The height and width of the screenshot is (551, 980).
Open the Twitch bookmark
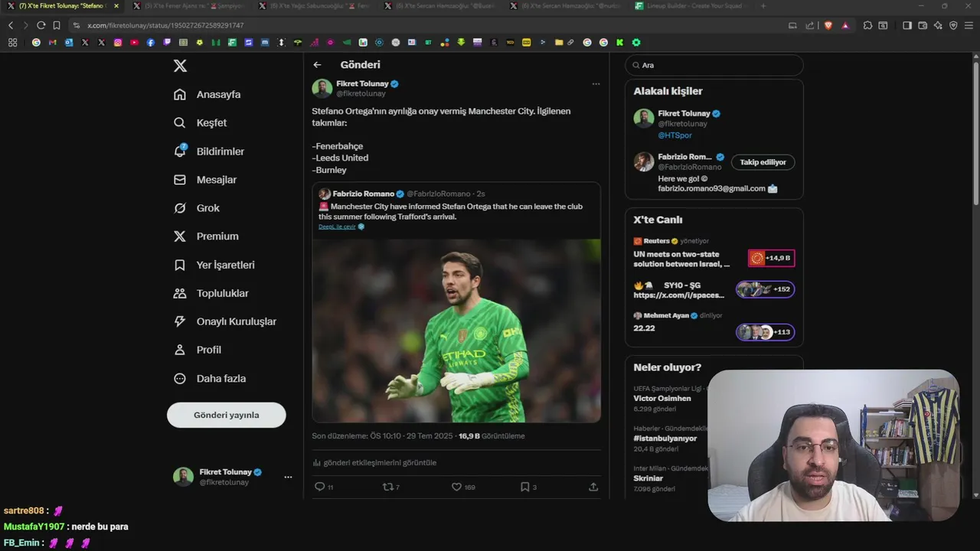click(x=167, y=42)
